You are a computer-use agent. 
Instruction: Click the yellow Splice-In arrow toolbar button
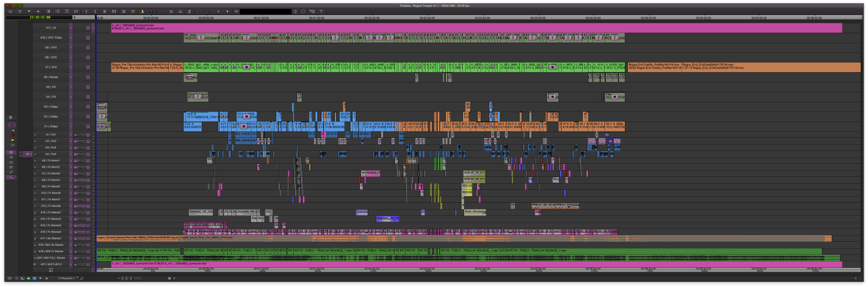[142, 11]
